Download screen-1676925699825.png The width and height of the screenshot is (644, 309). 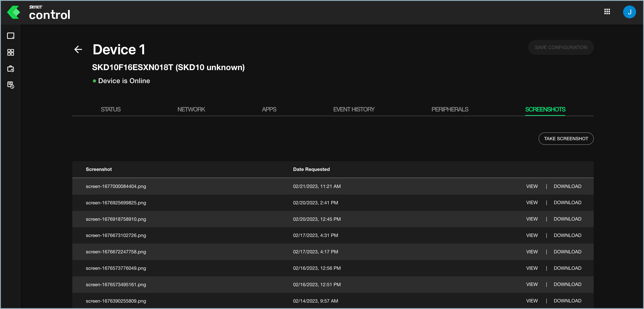click(x=567, y=203)
